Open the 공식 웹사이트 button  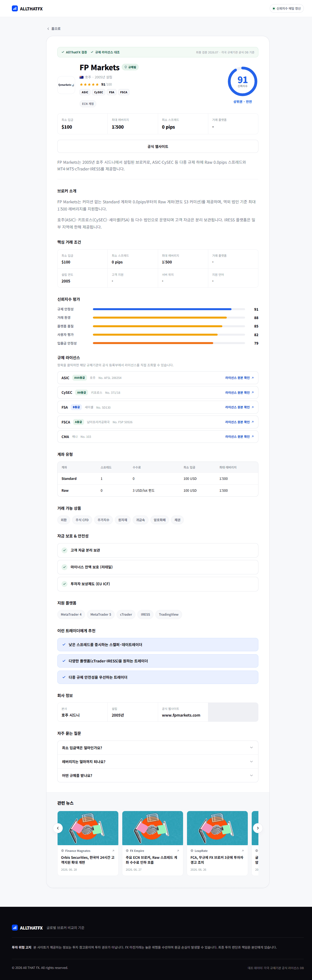tap(158, 146)
